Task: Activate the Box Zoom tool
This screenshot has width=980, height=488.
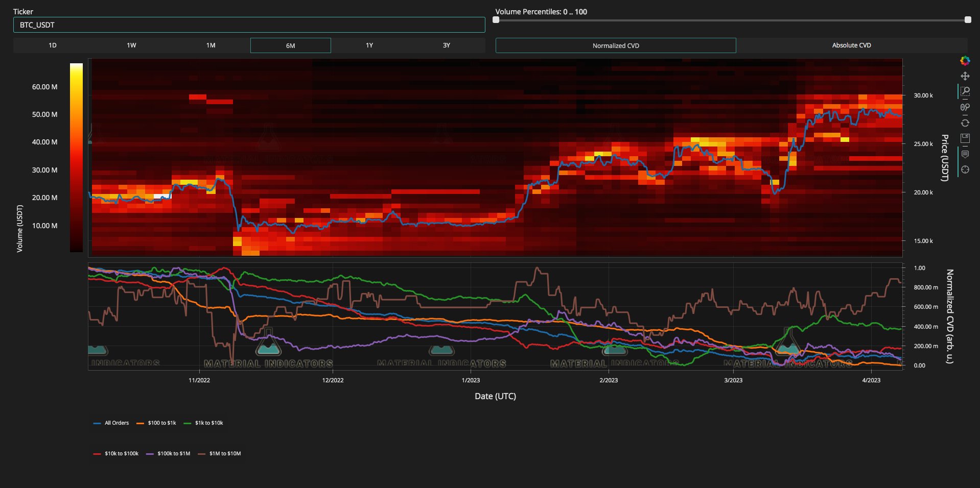Action: pyautogui.click(x=965, y=91)
